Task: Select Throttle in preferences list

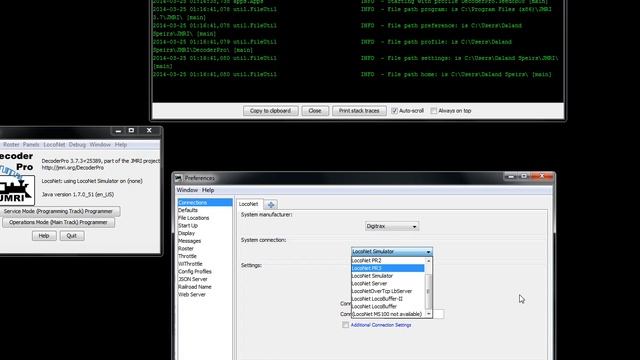Action: coord(205,256)
